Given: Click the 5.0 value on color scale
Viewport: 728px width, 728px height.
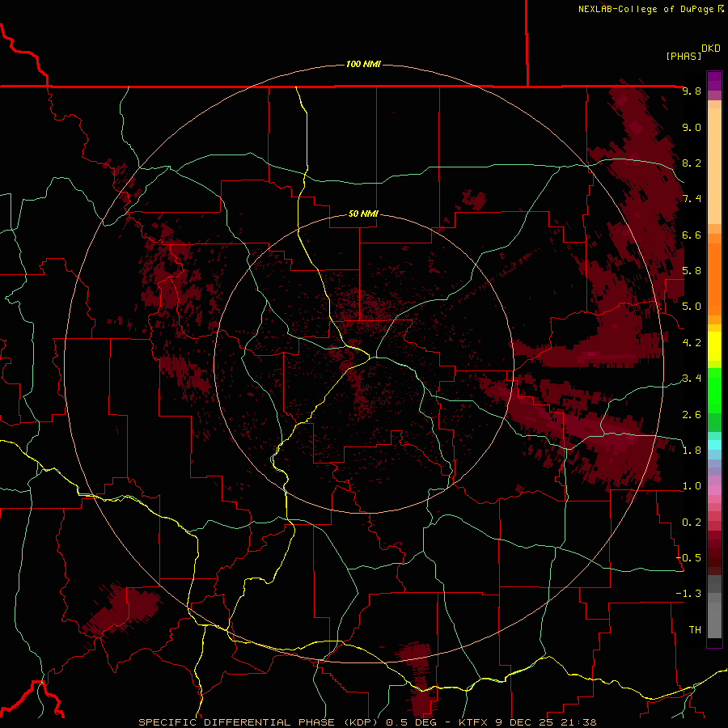Looking at the screenshot, I should click(x=692, y=307).
